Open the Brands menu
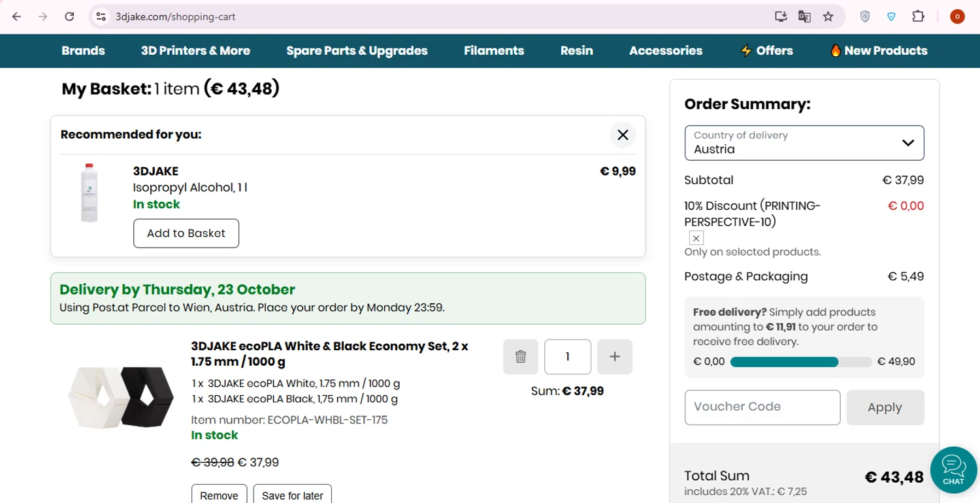This screenshot has width=980, height=503. (x=83, y=51)
